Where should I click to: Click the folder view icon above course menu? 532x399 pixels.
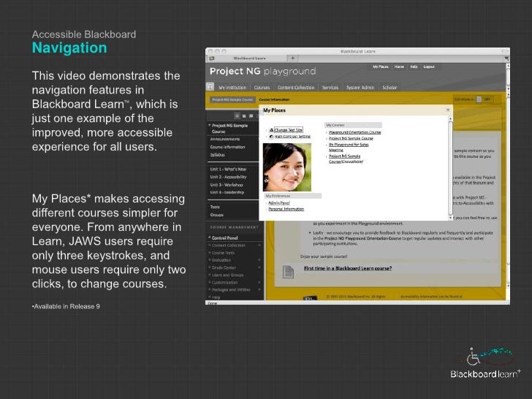click(x=244, y=116)
